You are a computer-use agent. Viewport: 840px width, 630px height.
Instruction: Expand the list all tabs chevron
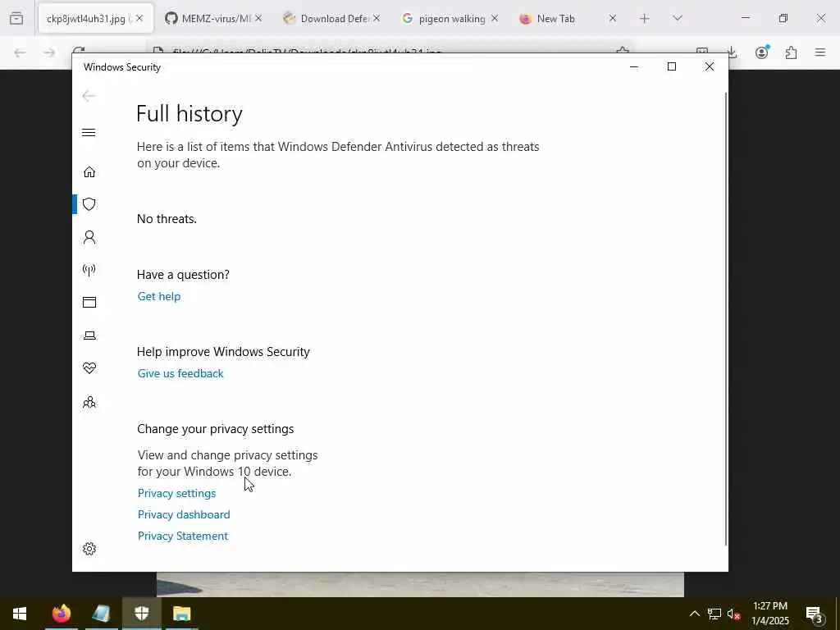[677, 19]
